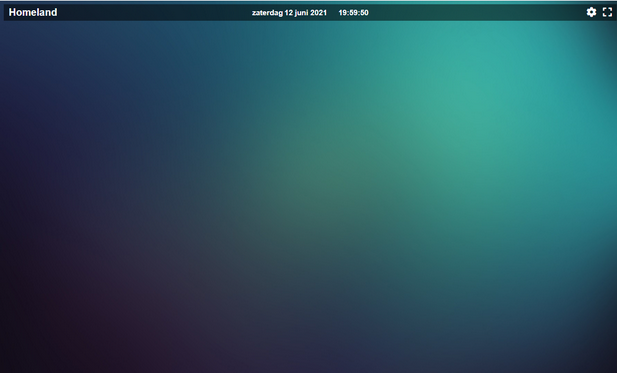Click the year 2021 in the header
This screenshot has width=617, height=373.
[318, 13]
